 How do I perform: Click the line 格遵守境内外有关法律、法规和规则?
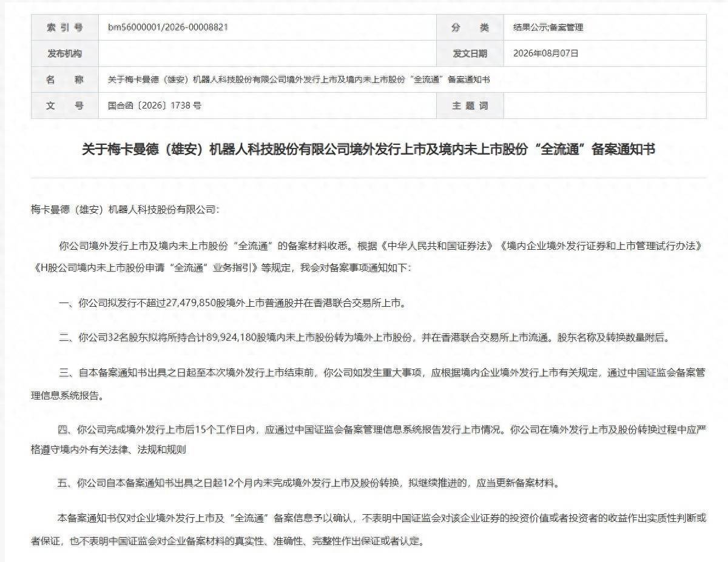[x=108, y=450]
